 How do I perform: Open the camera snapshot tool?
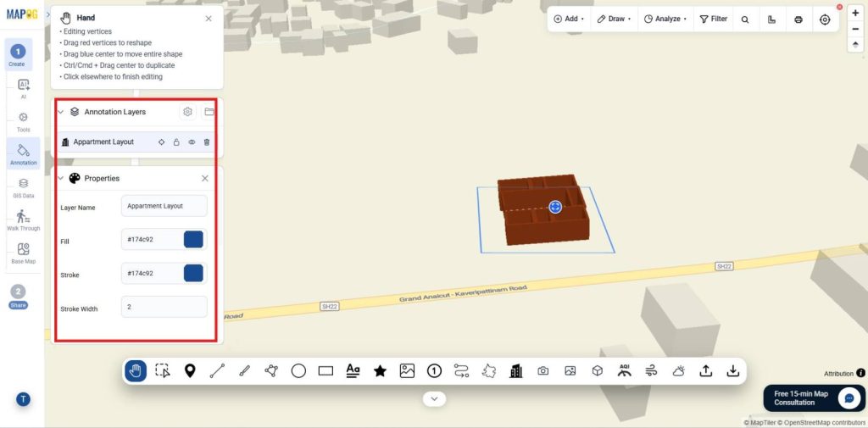coord(543,371)
